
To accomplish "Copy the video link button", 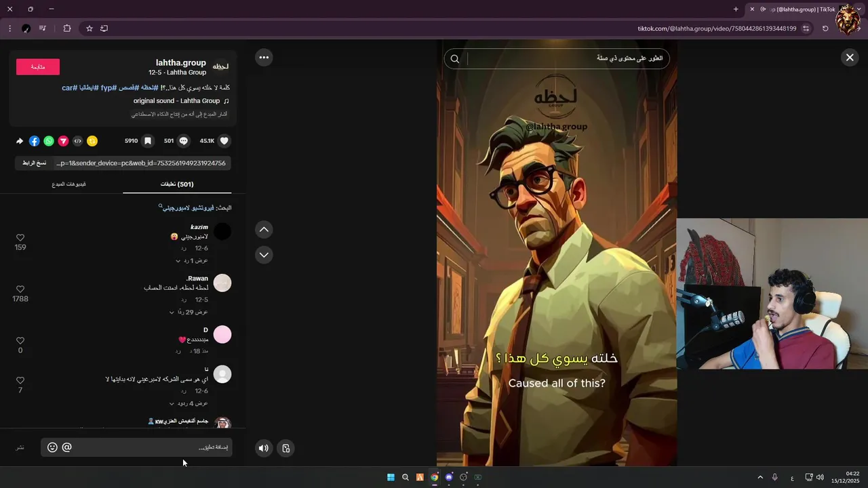I will click(34, 163).
